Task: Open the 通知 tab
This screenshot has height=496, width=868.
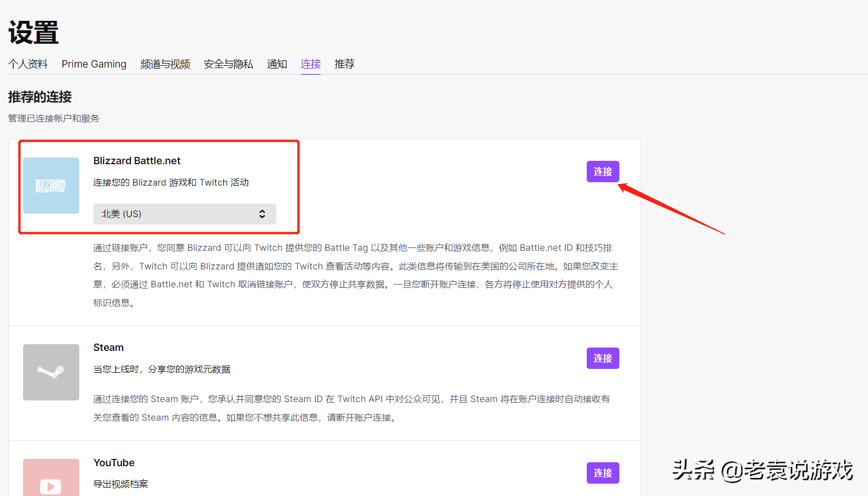Action: click(277, 64)
